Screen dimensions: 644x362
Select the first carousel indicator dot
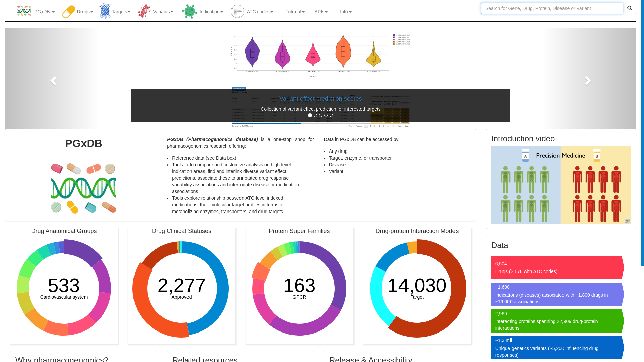tap(310, 115)
